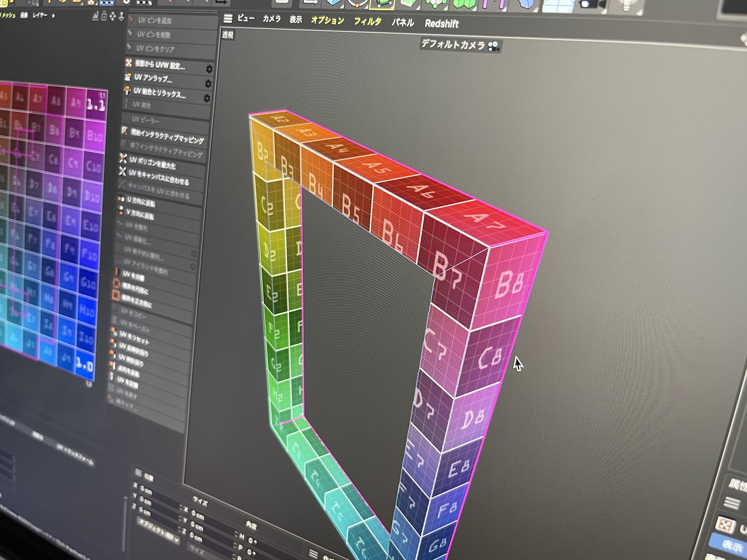Open the Redshift viewport menu
Viewport: 747px width, 560px height.
(441, 24)
